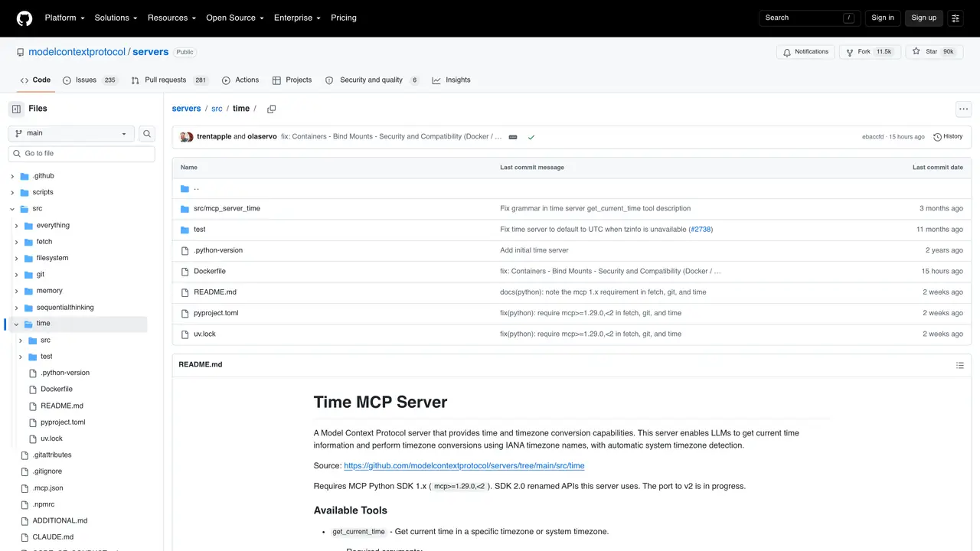
Task: Click the search magnifier beside the branch selector
Action: click(x=147, y=134)
